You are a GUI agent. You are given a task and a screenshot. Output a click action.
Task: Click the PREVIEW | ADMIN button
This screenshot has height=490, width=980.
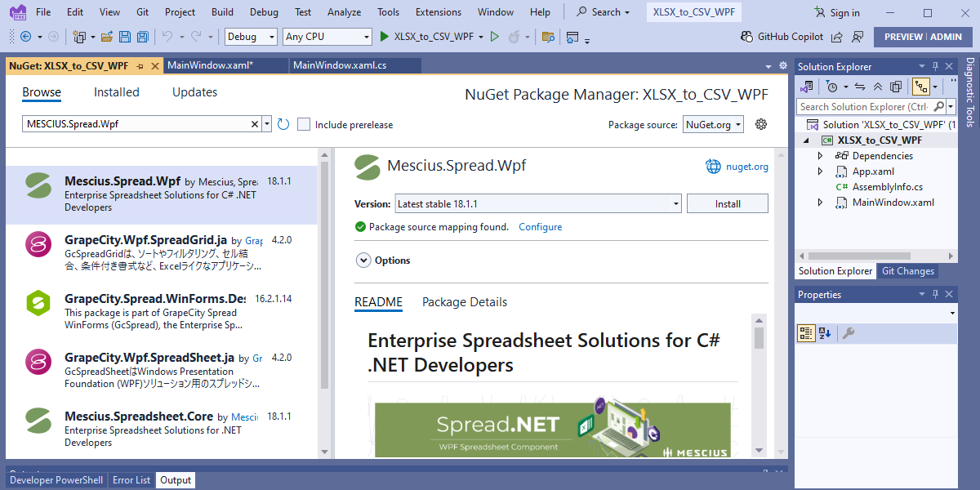[923, 37]
